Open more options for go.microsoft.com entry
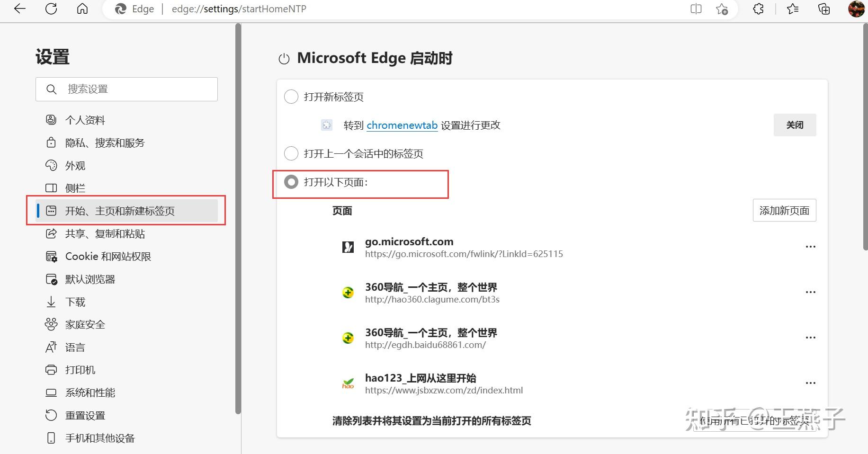The width and height of the screenshot is (868, 454). (811, 246)
